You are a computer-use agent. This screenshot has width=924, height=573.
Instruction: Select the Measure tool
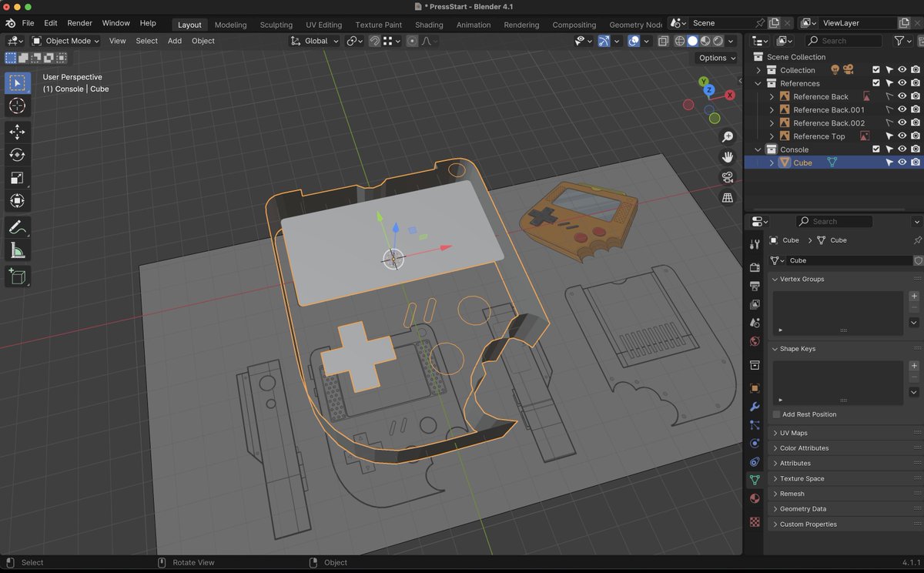(17, 250)
